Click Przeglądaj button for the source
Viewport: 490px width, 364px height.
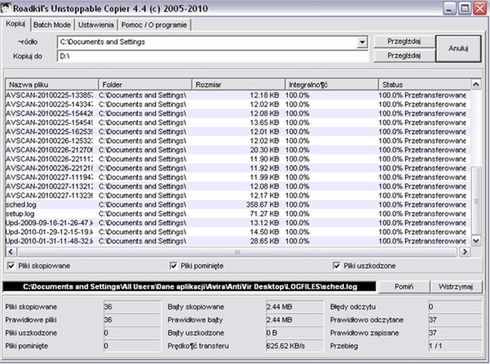tap(404, 41)
